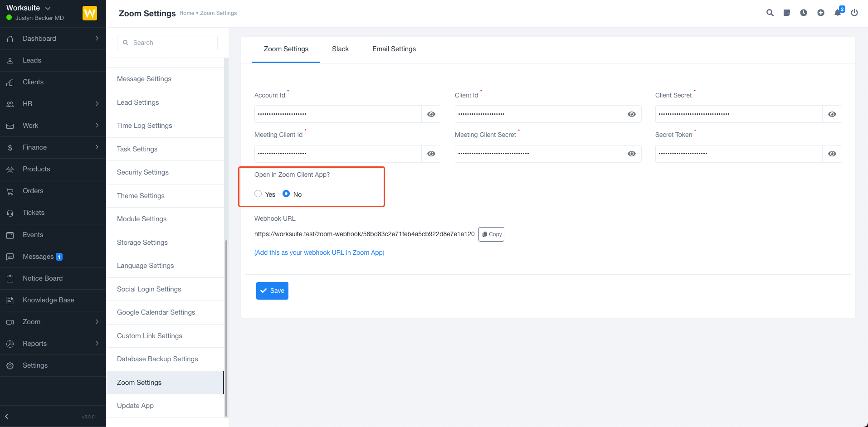Open Social Login Settings
Viewport: 868px width, 427px height.
pyautogui.click(x=165, y=289)
